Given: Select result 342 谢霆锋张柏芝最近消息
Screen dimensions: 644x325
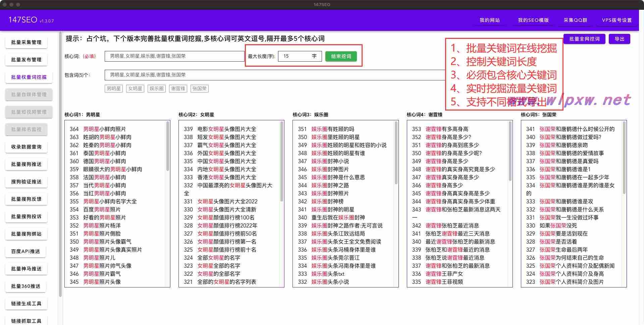Looking at the screenshot, I should coord(445,225).
